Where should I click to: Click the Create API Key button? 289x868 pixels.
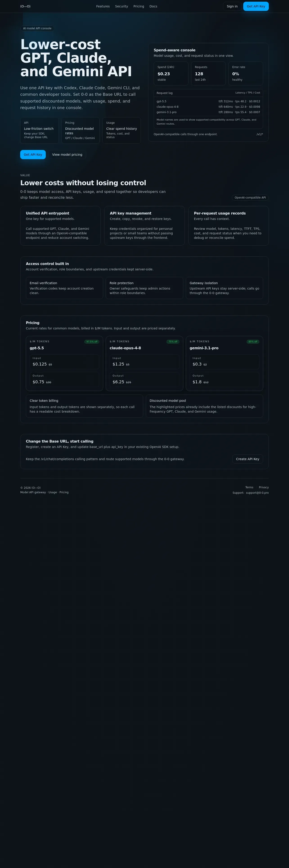248,459
